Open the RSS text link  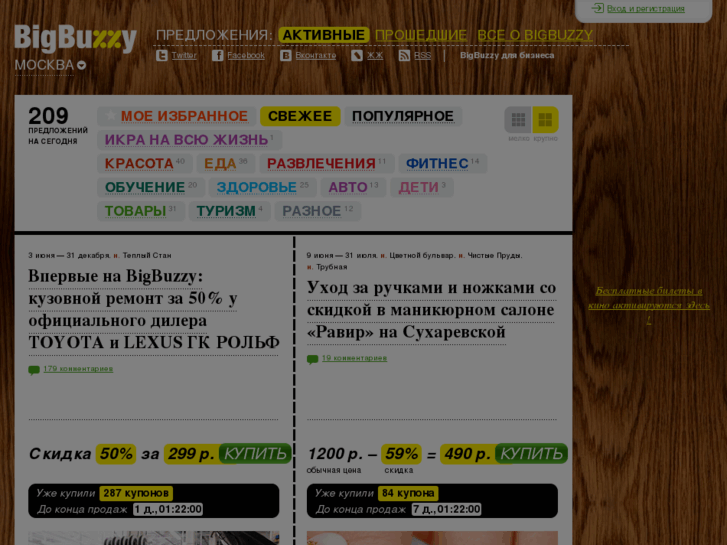tap(422, 56)
